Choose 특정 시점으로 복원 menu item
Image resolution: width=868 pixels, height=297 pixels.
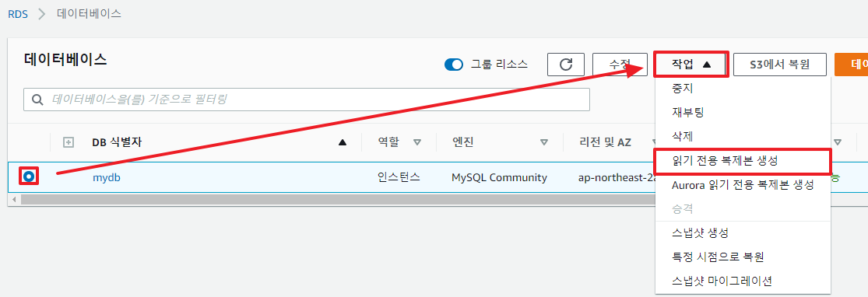[718, 257]
